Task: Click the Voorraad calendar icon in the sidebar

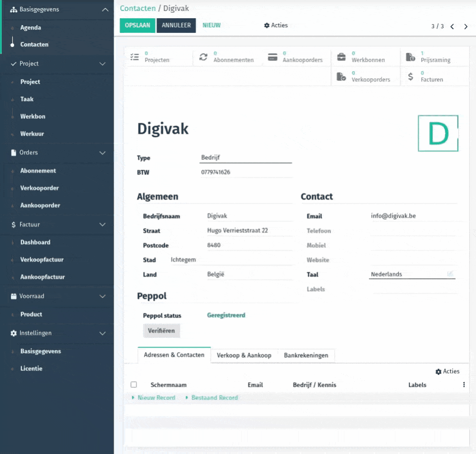Action: (13, 296)
